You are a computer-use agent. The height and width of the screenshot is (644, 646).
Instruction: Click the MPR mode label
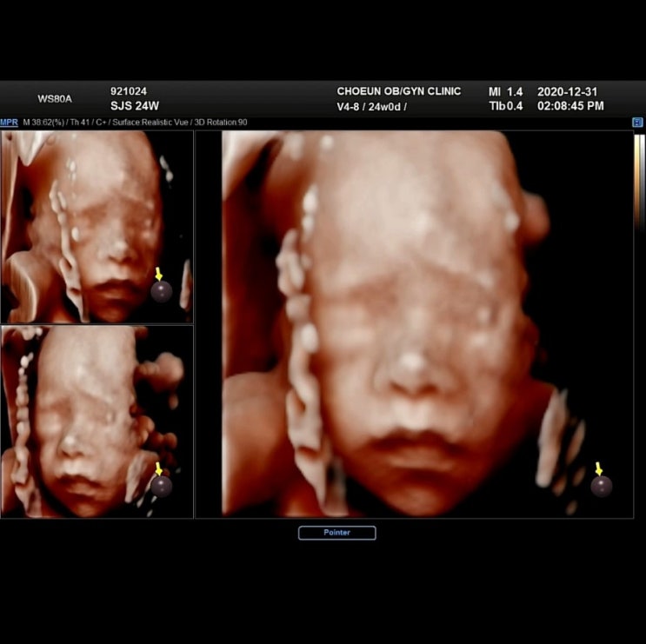[x=9, y=123]
